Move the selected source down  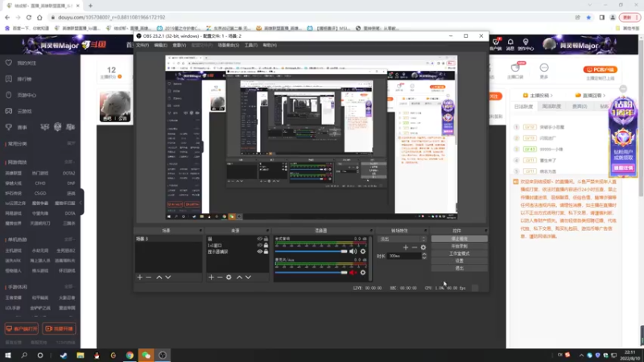click(248, 278)
